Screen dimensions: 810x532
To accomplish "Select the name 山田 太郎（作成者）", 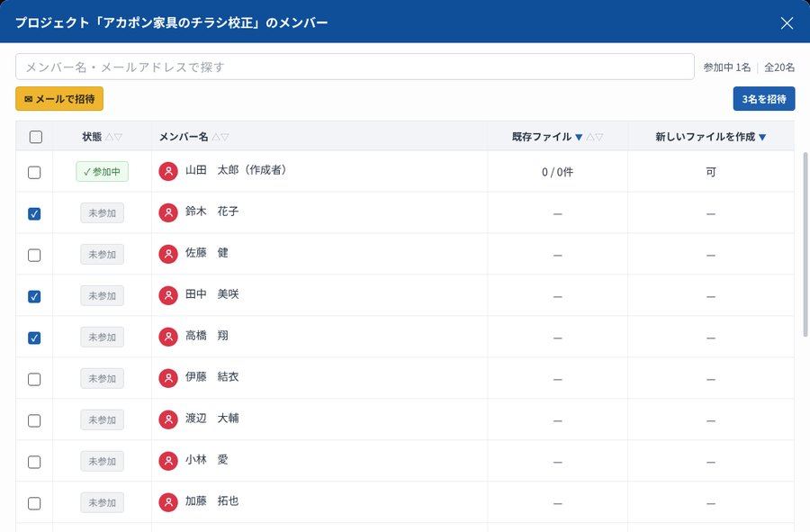I will (x=237, y=170).
